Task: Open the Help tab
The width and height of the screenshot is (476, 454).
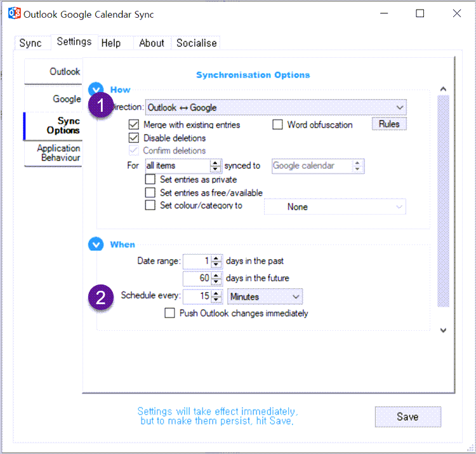Action: [111, 43]
